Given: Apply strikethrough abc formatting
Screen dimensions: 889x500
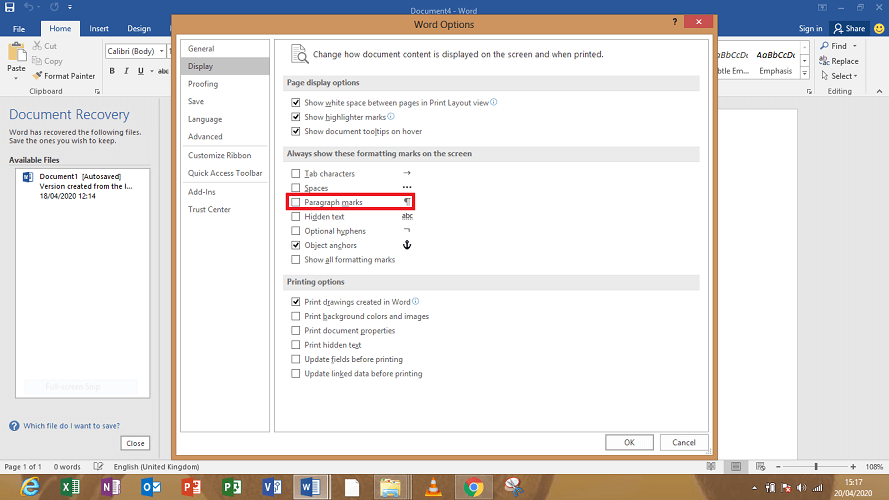Looking at the screenshot, I should coord(163,71).
